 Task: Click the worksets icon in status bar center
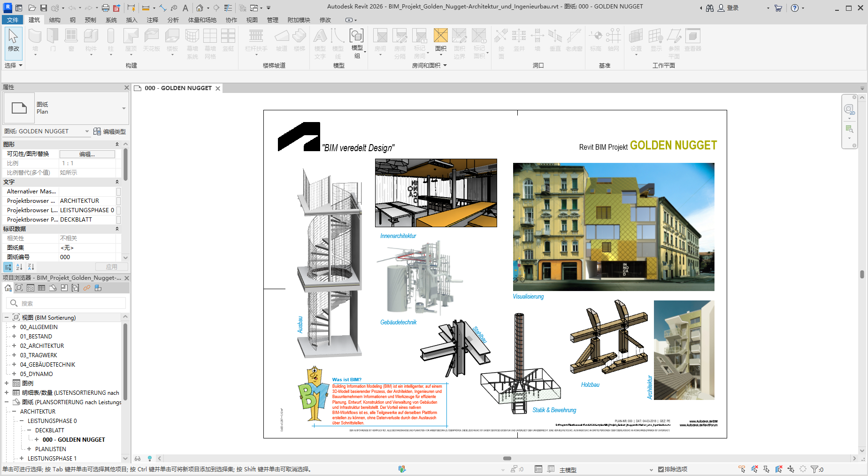coord(402,469)
